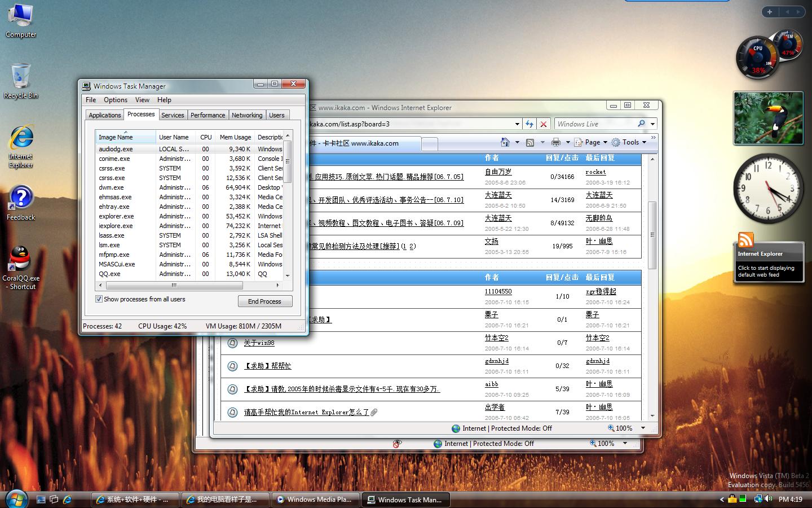812x508 pixels.
Task: Open the Options menu in Task Manager
Action: click(115, 100)
